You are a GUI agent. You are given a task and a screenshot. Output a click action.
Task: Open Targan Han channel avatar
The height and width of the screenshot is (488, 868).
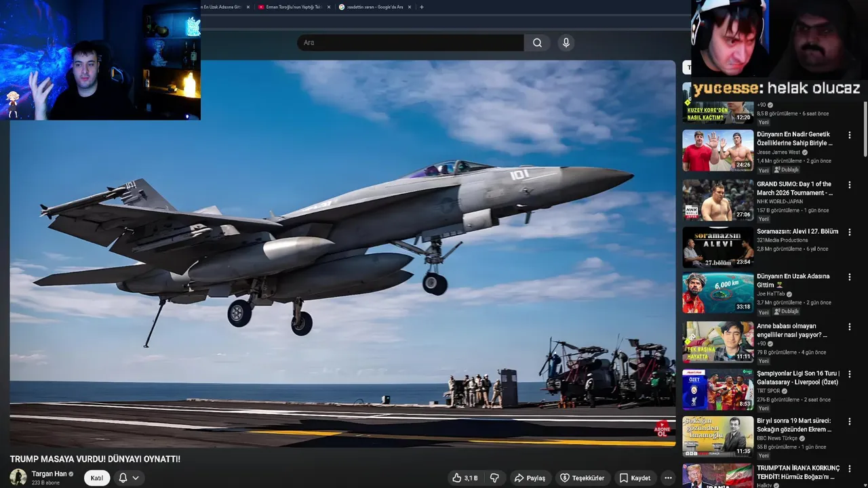click(x=18, y=477)
